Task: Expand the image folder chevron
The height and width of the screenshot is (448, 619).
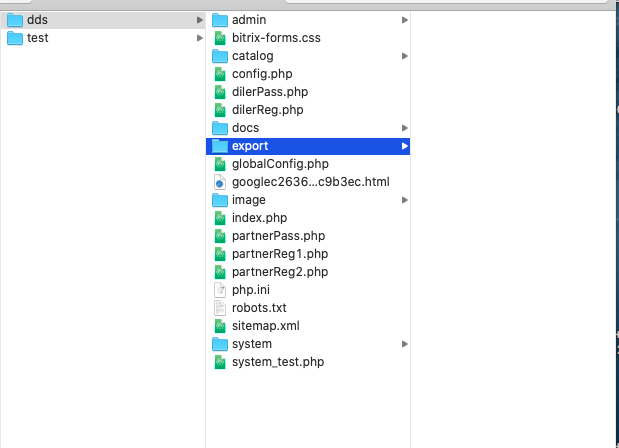Action: (404, 200)
